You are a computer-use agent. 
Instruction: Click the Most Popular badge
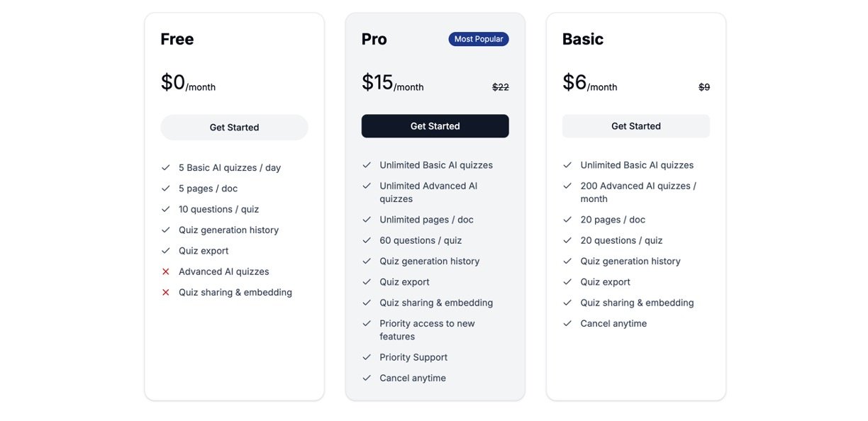[479, 39]
